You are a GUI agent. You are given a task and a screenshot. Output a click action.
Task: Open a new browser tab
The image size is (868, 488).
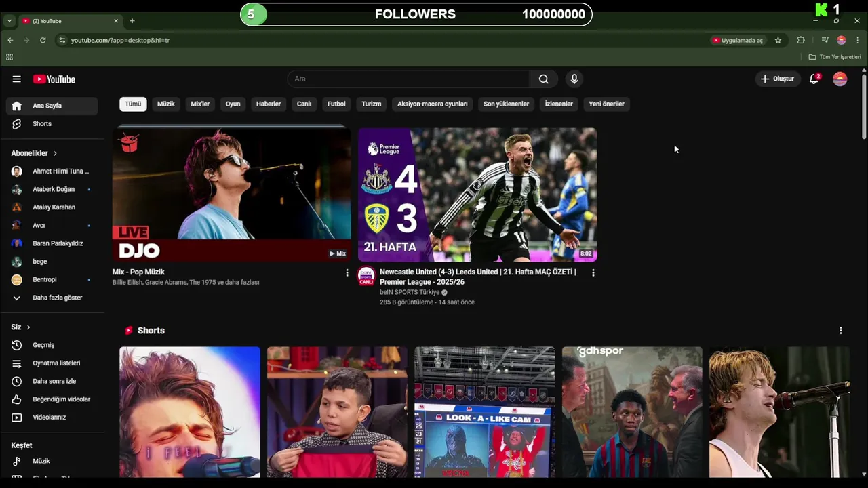[132, 21]
